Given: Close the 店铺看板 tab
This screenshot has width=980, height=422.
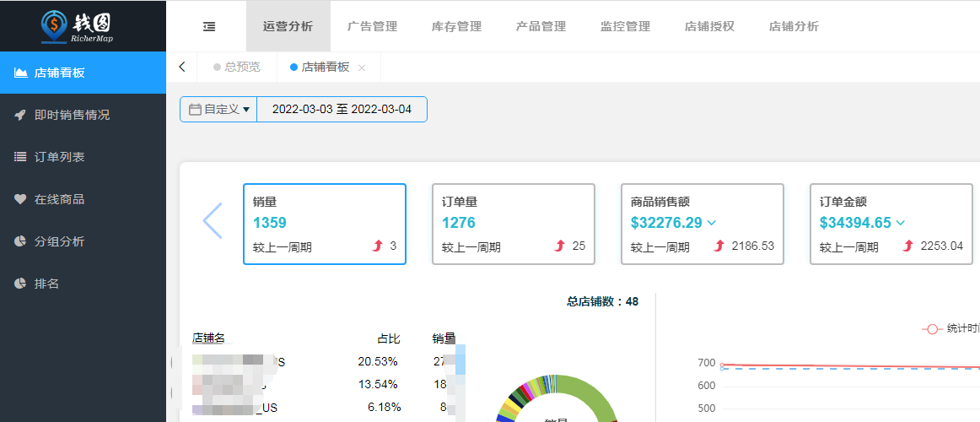Looking at the screenshot, I should [x=361, y=68].
